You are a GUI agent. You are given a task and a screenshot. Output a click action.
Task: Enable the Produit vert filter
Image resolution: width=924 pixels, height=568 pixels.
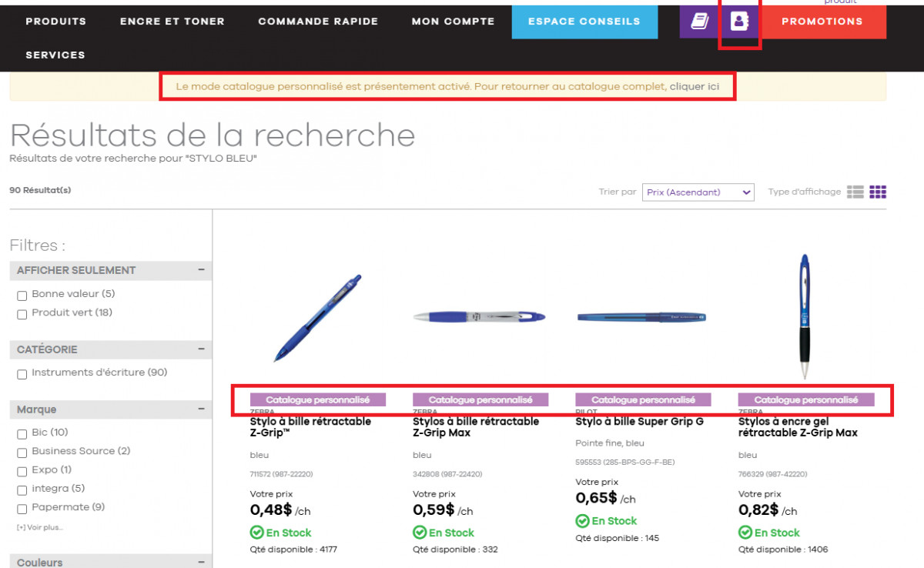pos(22,314)
